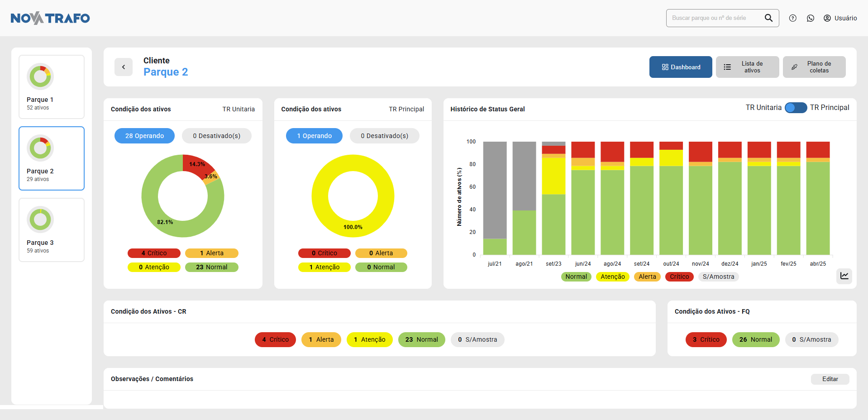Toggle S/Amostra series in history legend
868x420 pixels.
tap(718, 277)
